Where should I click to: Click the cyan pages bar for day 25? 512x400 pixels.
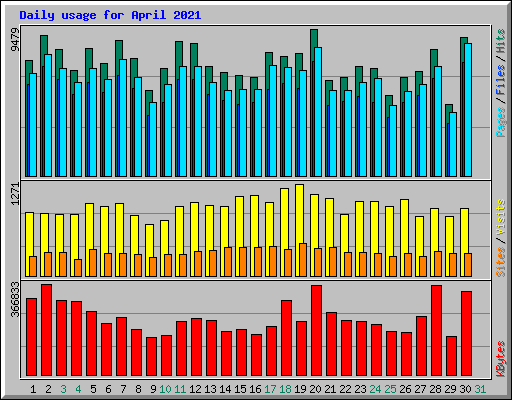coord(393,141)
